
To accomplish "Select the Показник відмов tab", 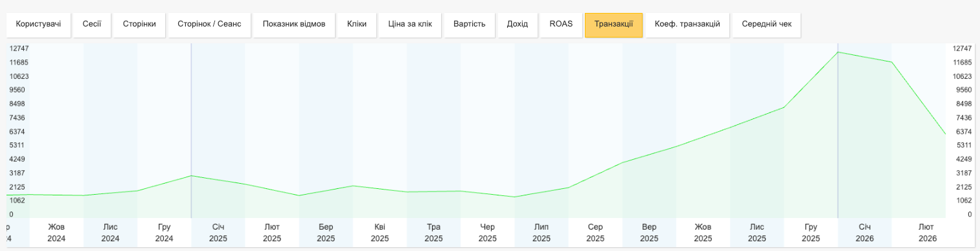I will pyautogui.click(x=293, y=25).
